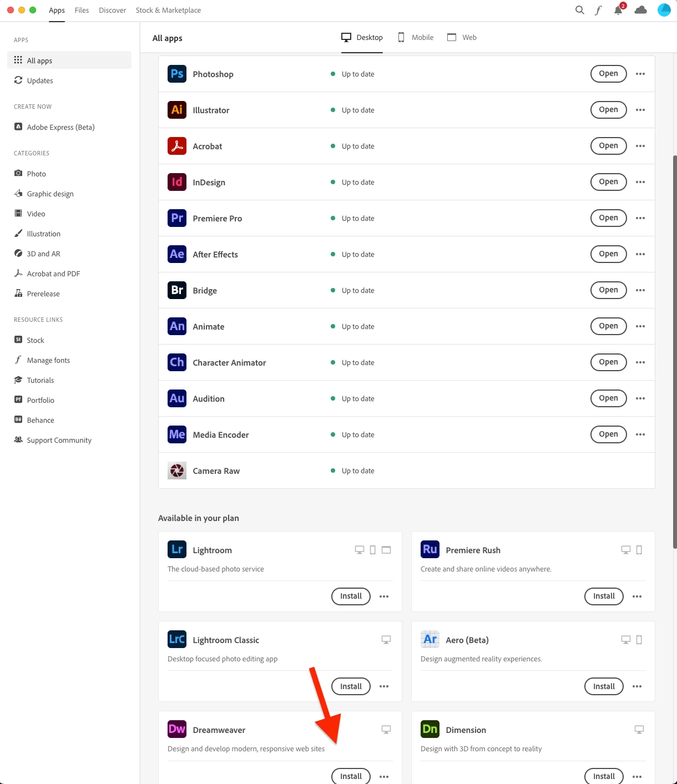Install Aero (Beta)
Screen dimensions: 677x784
(604, 686)
